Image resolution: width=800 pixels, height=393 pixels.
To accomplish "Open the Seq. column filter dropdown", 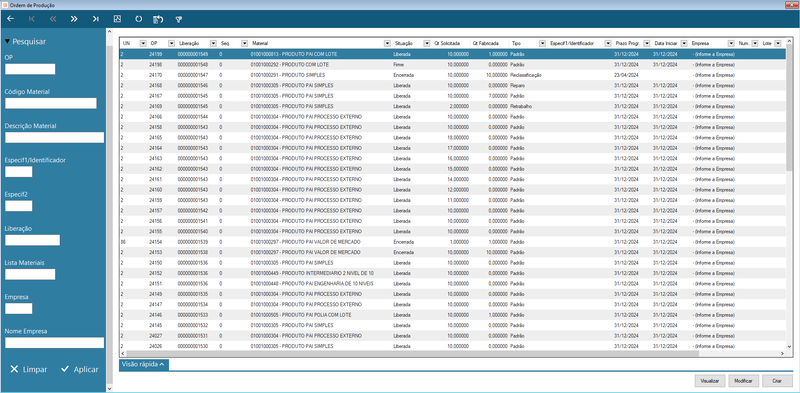I will coord(244,43).
